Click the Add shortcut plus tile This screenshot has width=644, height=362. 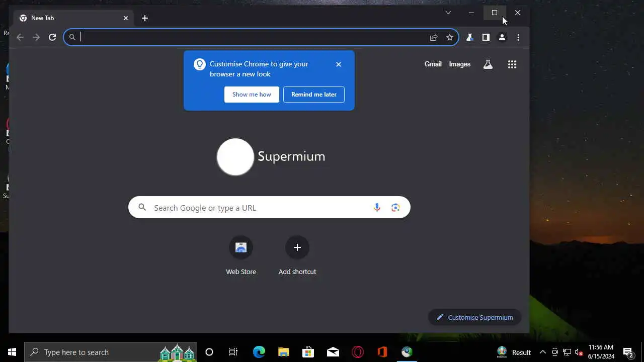(x=297, y=256)
